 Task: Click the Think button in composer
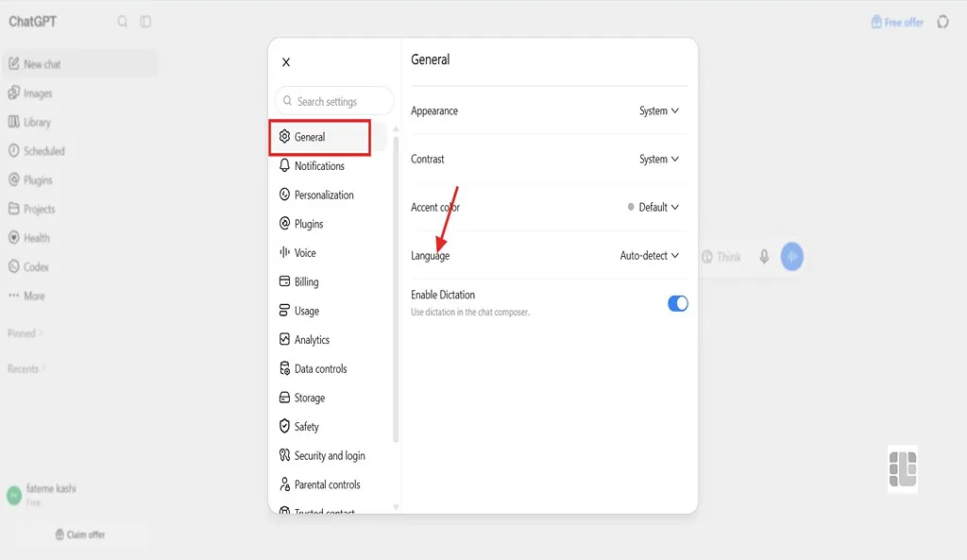pyautogui.click(x=721, y=257)
